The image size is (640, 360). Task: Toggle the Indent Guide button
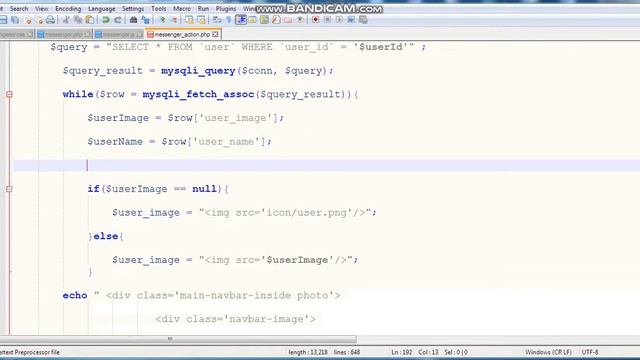click(241, 20)
